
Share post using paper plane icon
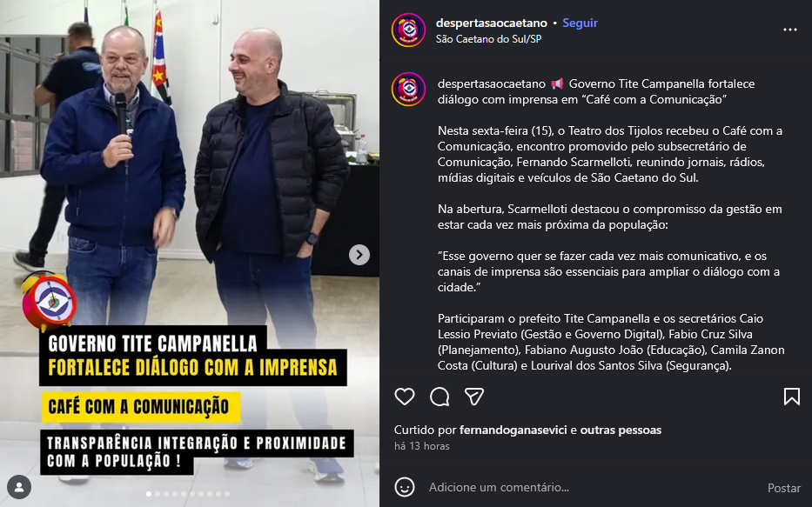[x=473, y=397]
